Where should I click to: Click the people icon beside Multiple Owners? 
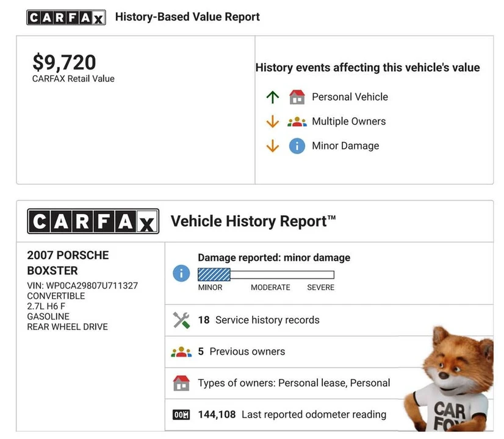297,122
